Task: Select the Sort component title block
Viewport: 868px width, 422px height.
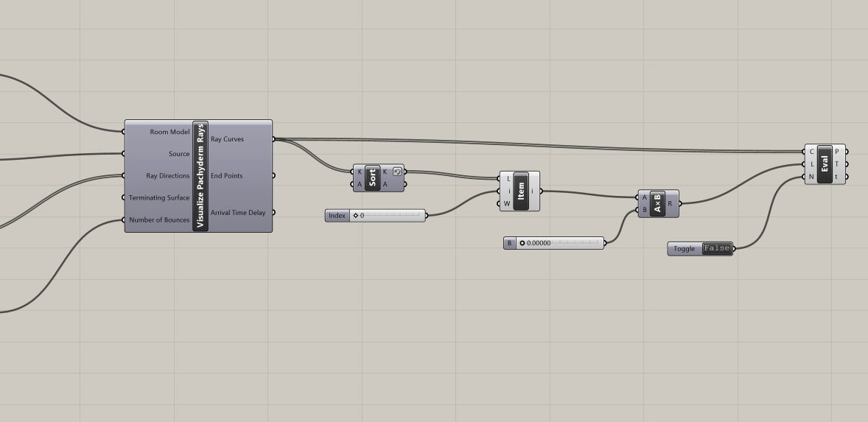Action: [x=373, y=178]
